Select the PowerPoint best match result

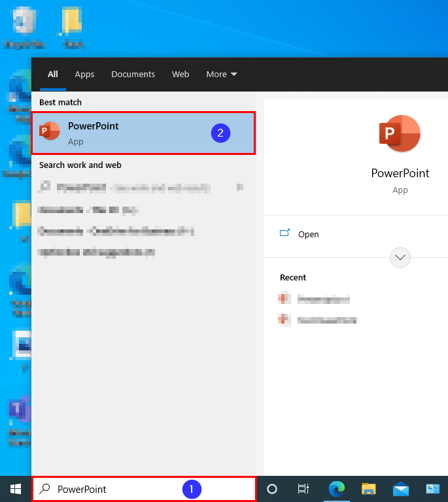pos(143,133)
